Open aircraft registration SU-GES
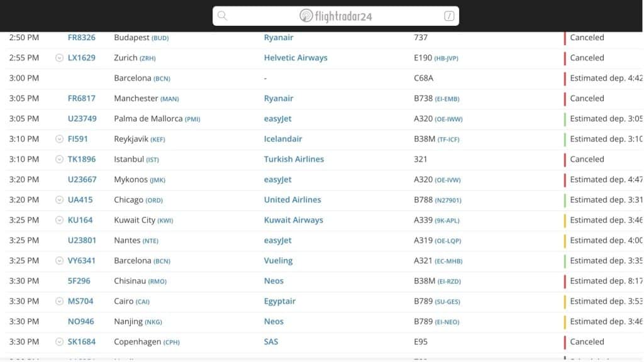 pos(447,302)
